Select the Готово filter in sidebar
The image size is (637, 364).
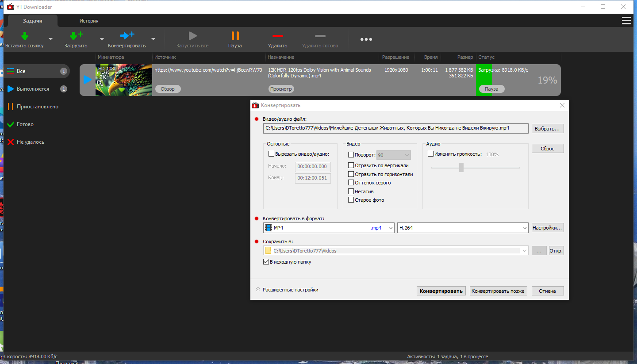point(25,124)
